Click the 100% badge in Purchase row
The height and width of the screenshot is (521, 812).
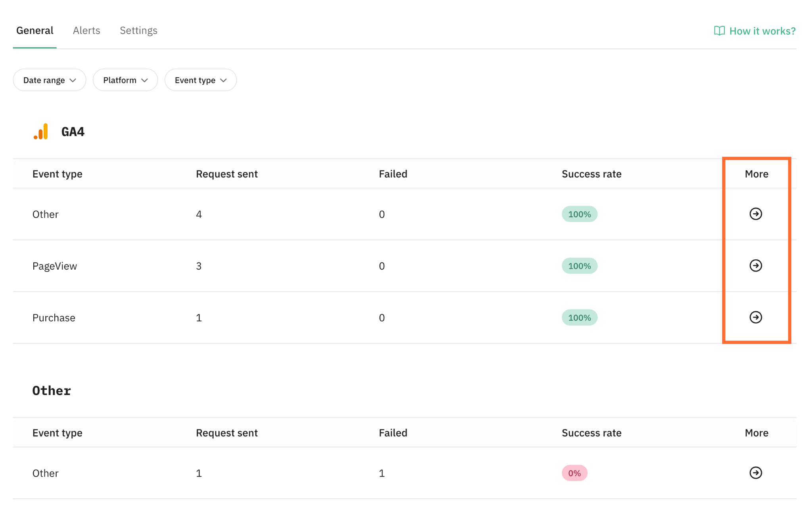coord(579,318)
